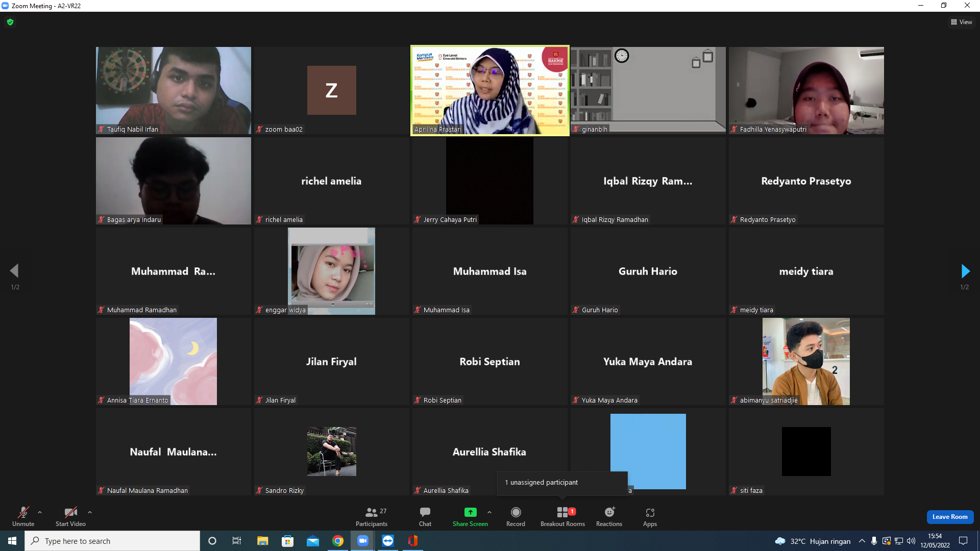Image resolution: width=980 pixels, height=551 pixels.
Task: Select ginanblh's video tile
Action: [648, 90]
